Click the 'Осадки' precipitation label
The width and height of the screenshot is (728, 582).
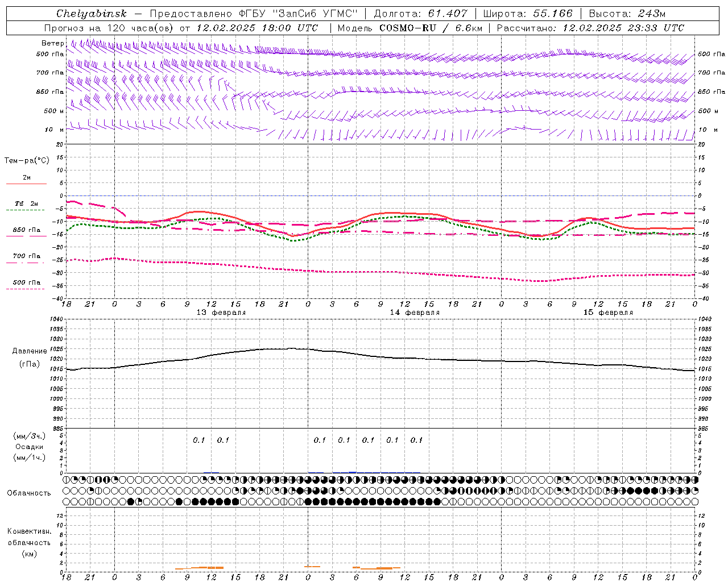click(30, 447)
